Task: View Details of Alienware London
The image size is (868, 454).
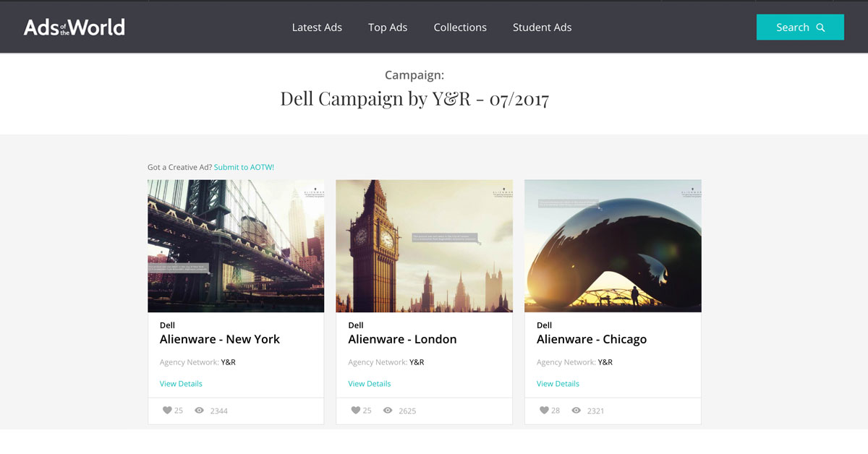Action: [369, 384]
